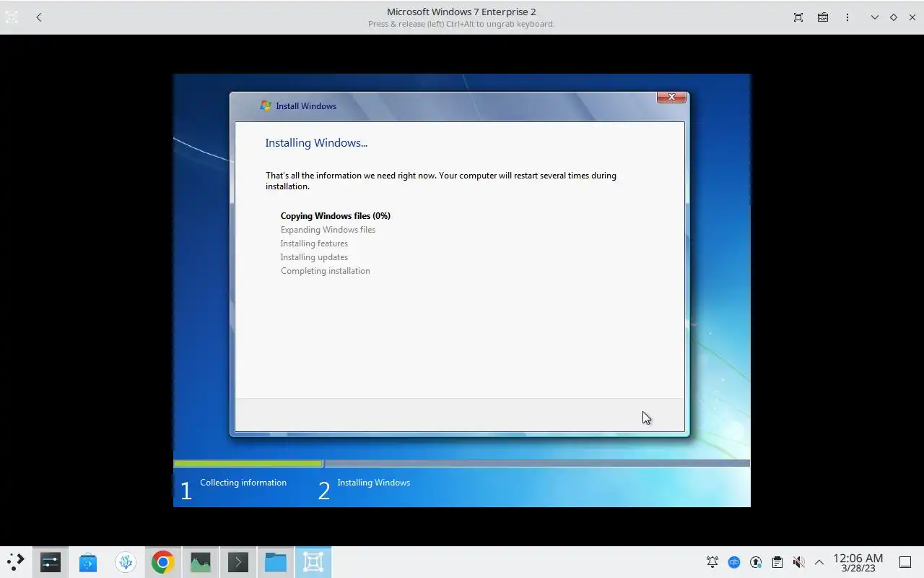Screen dimensions: 924x578
Task: Open the clipboard tray icon
Action: 777,562
